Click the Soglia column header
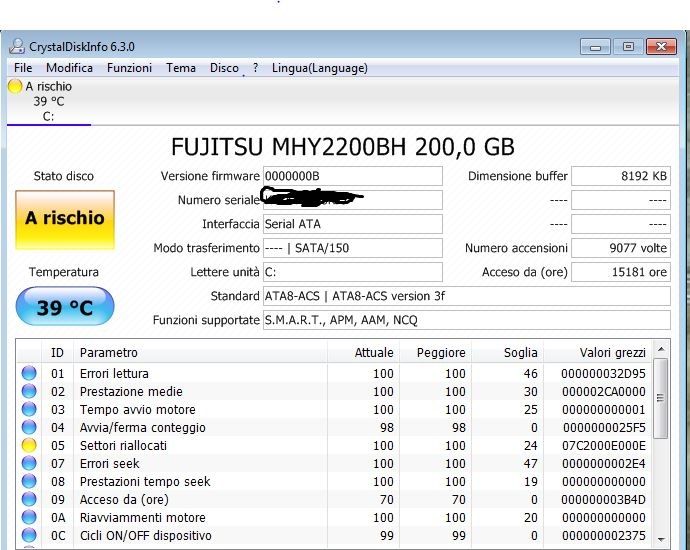The height and width of the screenshot is (550, 690). pyautogui.click(x=508, y=352)
